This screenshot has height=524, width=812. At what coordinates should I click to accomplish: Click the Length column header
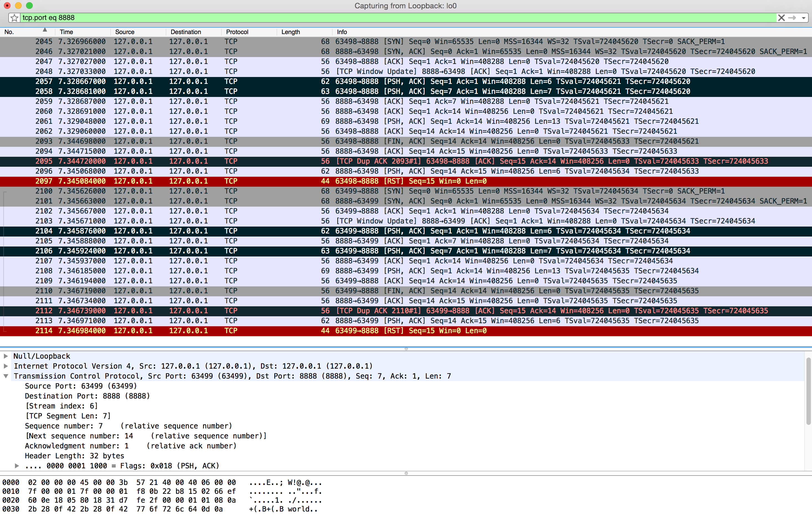[290, 32]
